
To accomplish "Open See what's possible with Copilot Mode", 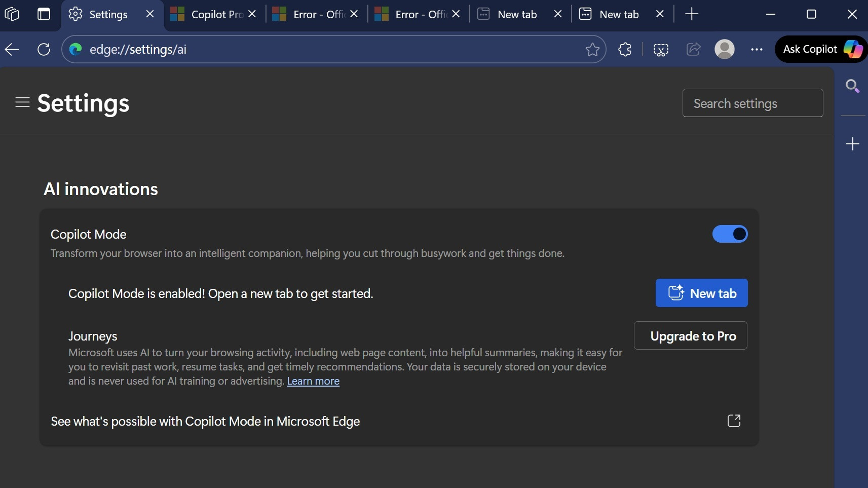I will click(x=399, y=421).
